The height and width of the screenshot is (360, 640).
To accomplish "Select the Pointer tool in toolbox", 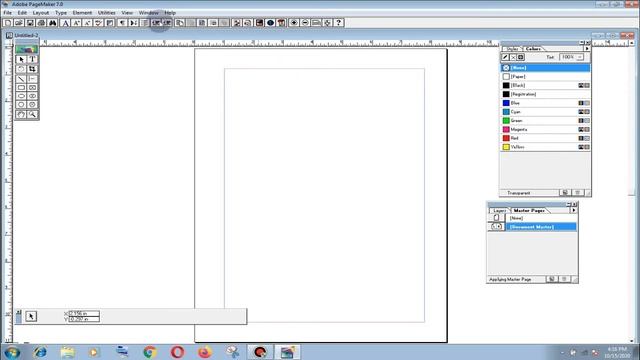I will tap(21, 60).
